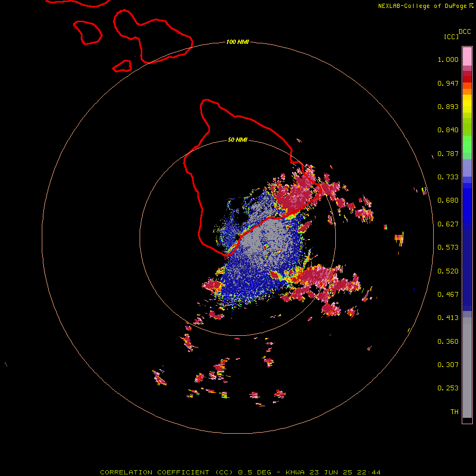Click the 0.733 scale value
Screen dimensions: 476x476
pos(448,177)
